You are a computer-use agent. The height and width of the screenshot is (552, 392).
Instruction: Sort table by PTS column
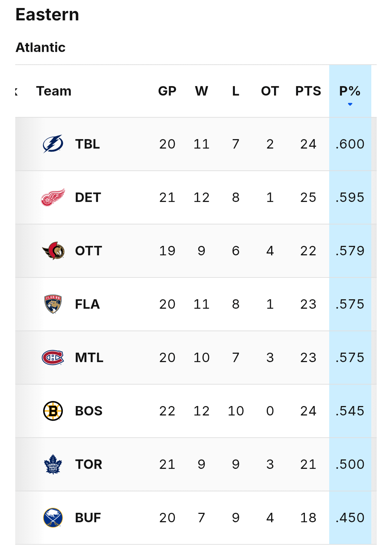coord(308,91)
